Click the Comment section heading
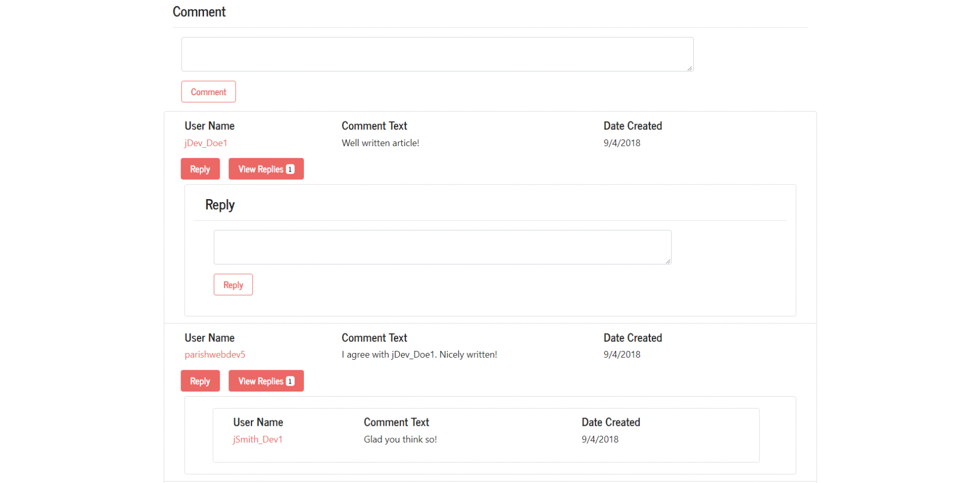 pos(199,12)
